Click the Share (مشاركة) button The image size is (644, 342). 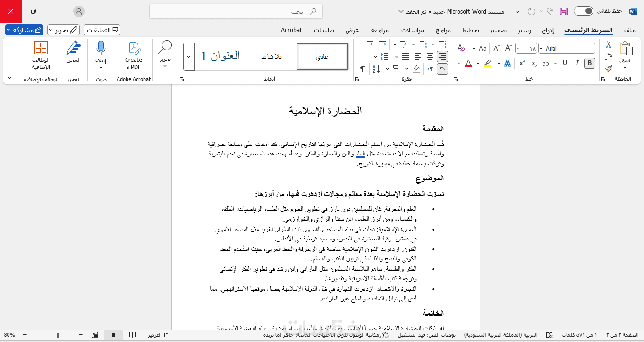pos(24,30)
